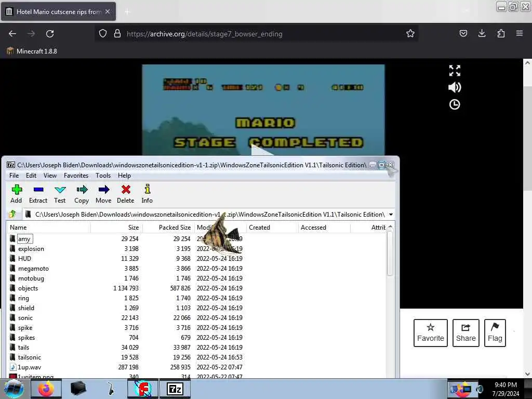
Task: Mute the archive.org video volume
Action: [455, 87]
